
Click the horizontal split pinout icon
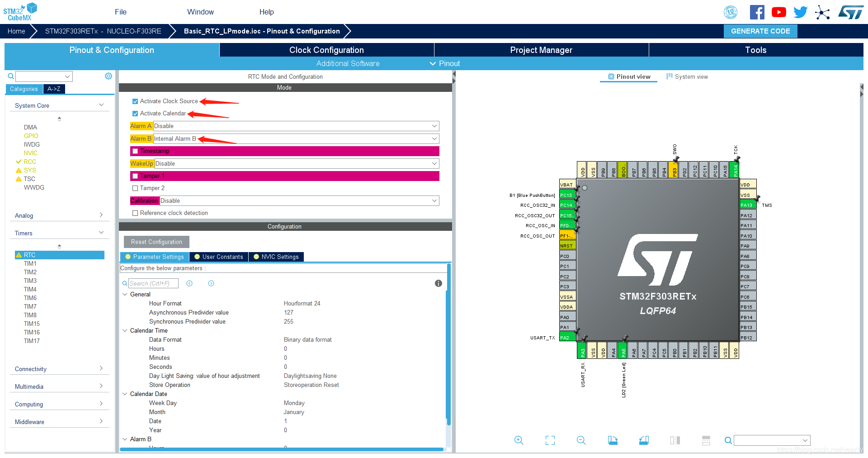[706, 440]
